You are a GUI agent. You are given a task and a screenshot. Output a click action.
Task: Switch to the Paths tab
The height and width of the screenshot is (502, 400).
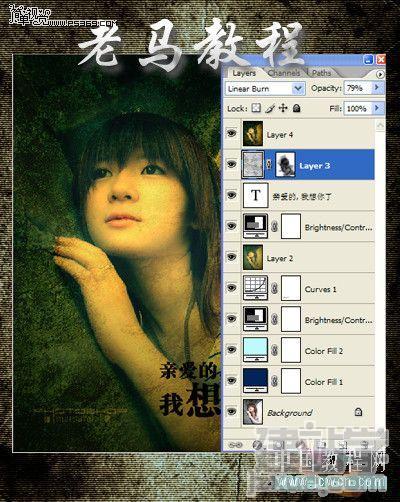321,73
